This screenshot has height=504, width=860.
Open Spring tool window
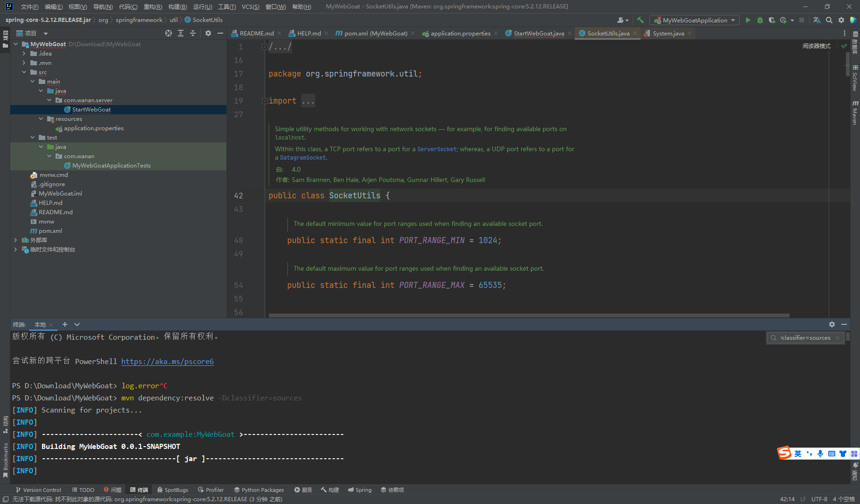coord(360,490)
